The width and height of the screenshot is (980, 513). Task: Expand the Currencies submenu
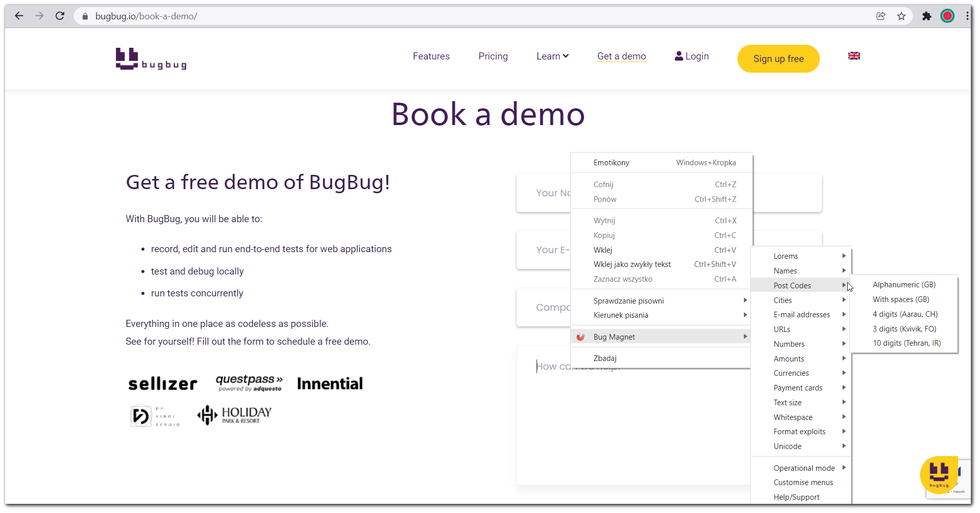click(x=801, y=373)
